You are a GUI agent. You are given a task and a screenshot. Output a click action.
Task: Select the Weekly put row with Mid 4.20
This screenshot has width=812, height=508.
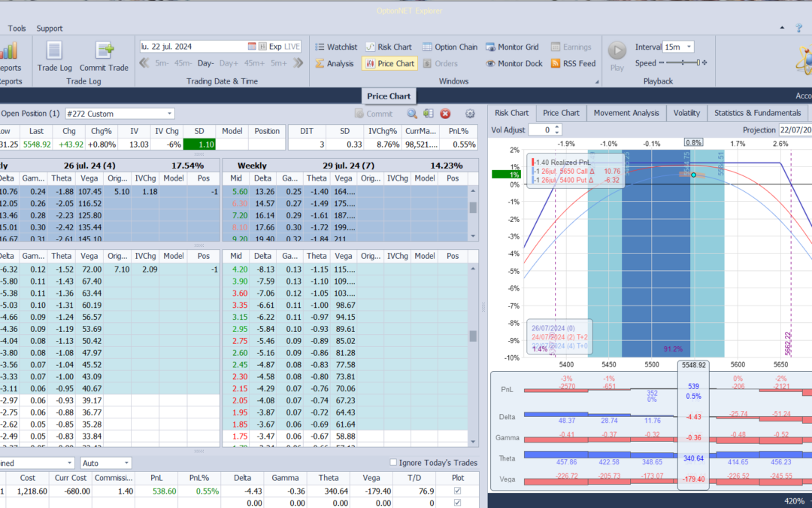[345, 269]
